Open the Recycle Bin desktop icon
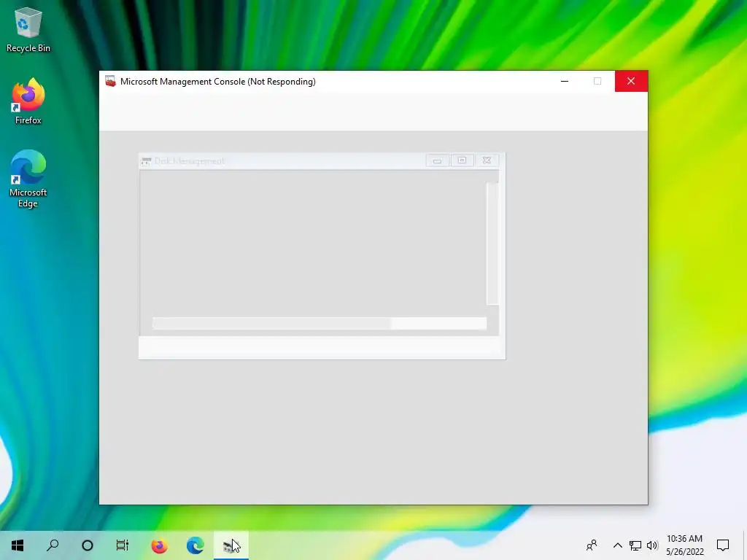This screenshot has width=747, height=560. [28, 30]
